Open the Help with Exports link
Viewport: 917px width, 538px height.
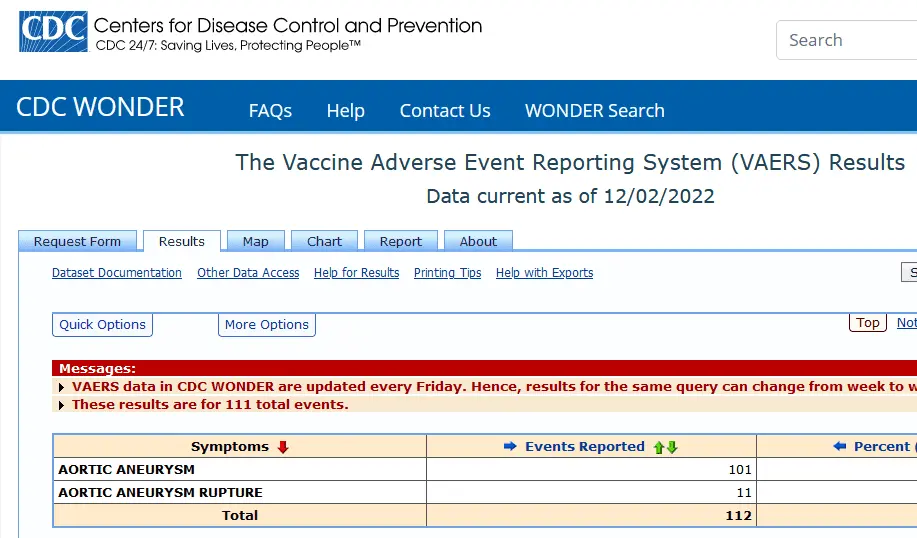pos(544,273)
